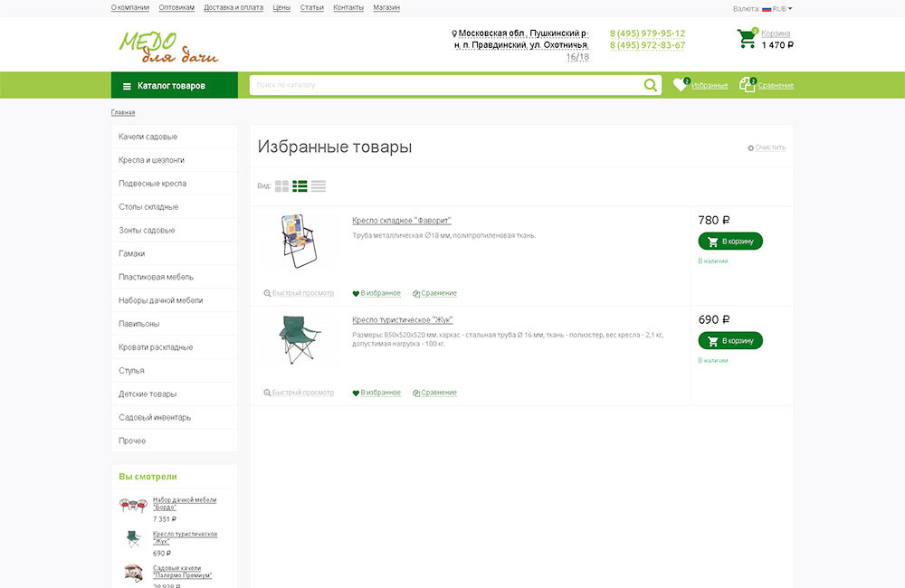
Task: Click the hamburger icon in catalog button
Action: (127, 86)
